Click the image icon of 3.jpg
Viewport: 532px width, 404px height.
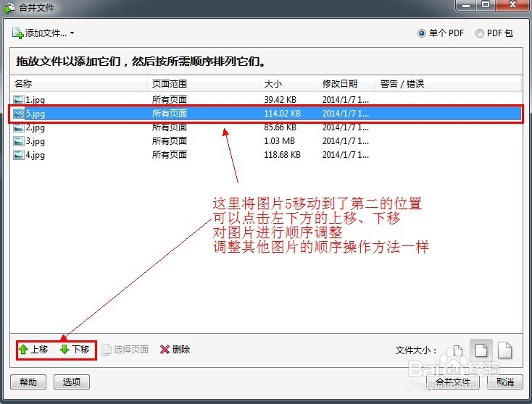[x=19, y=141]
